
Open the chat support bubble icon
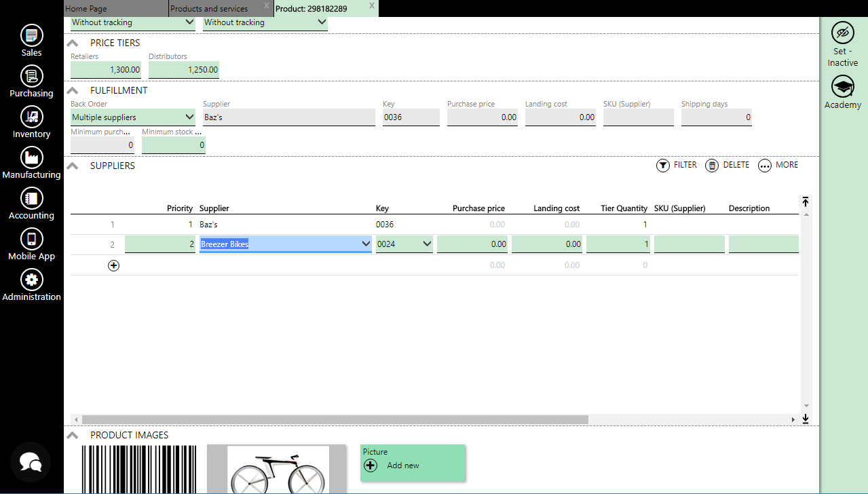click(x=31, y=462)
